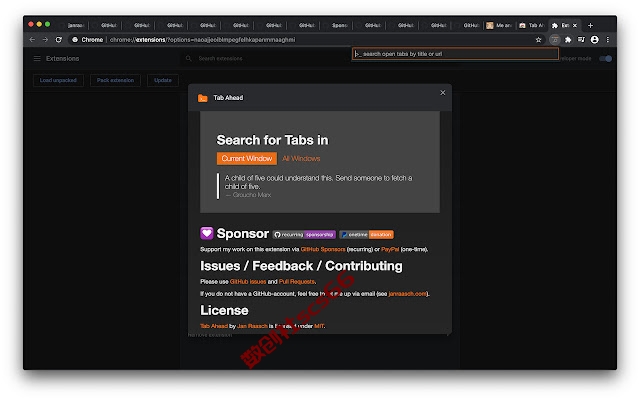Click the purple heart Sponsor icon
The width and height of the screenshot is (640, 400).
coord(207,233)
